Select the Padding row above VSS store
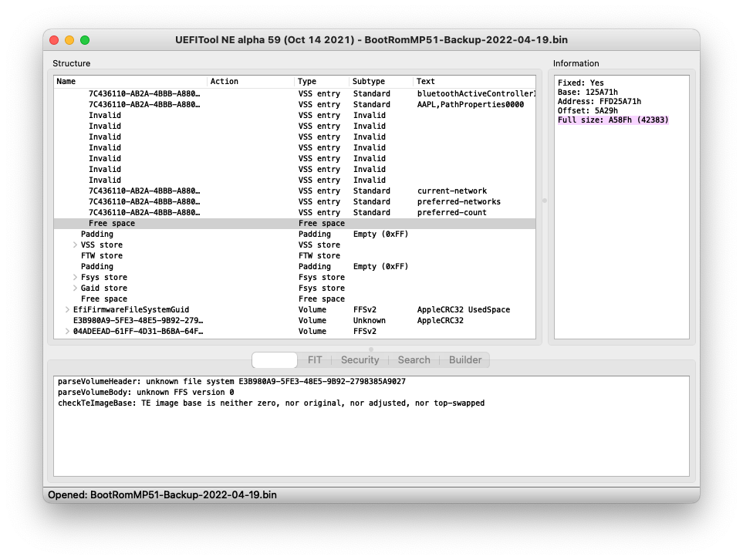The width and height of the screenshot is (743, 560). (295, 234)
